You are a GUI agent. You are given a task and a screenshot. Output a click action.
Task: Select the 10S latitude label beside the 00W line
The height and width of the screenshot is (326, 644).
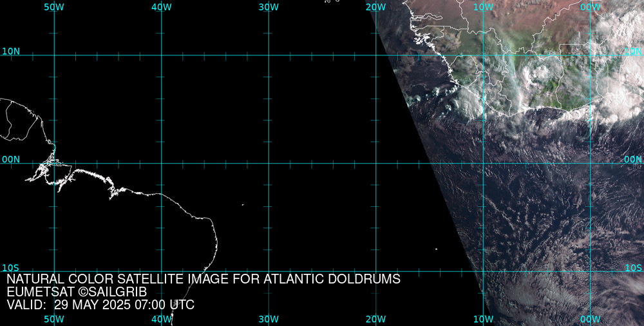pos(633,268)
